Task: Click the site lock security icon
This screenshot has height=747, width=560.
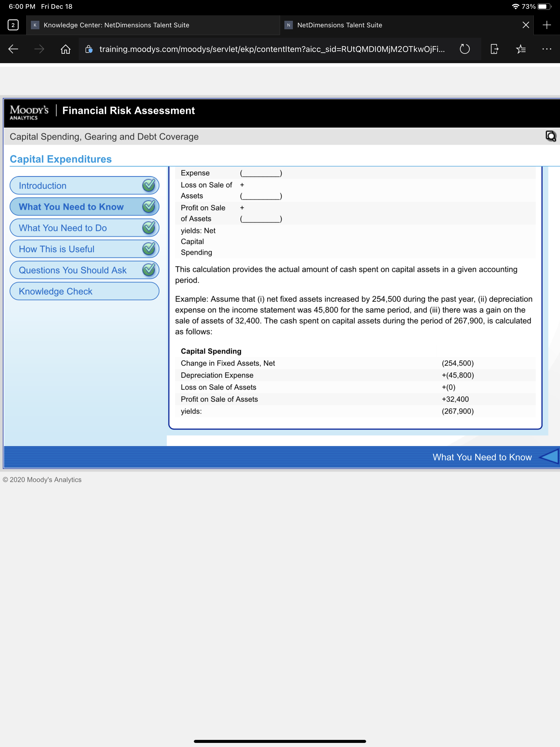Action: click(89, 49)
